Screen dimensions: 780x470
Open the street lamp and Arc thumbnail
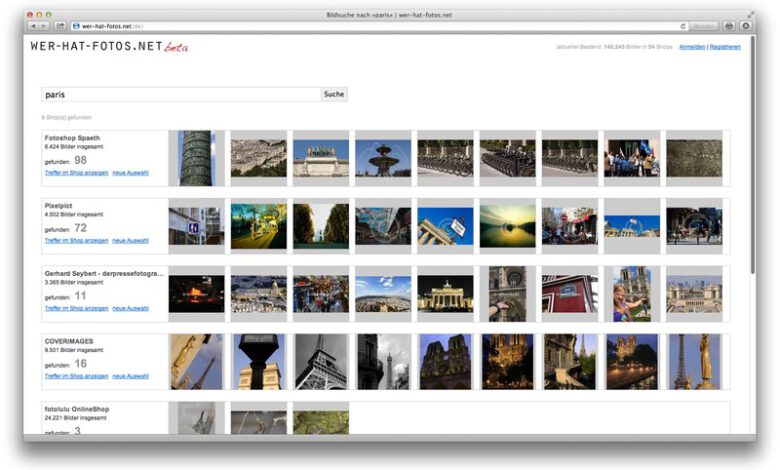pos(259,362)
